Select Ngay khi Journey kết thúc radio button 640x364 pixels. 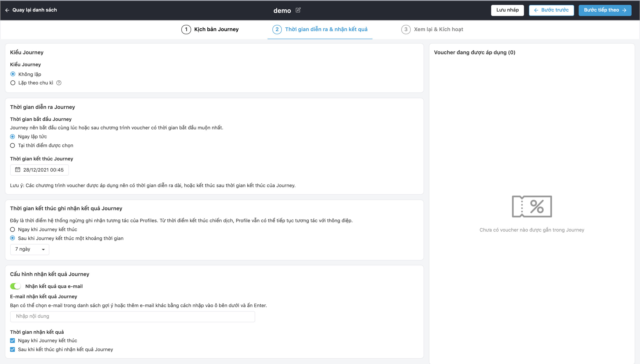pos(12,230)
